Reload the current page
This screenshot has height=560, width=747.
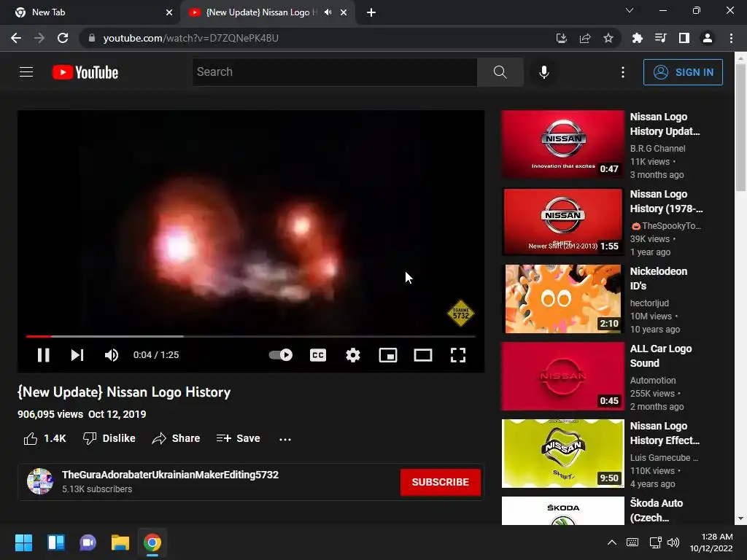[63, 38]
